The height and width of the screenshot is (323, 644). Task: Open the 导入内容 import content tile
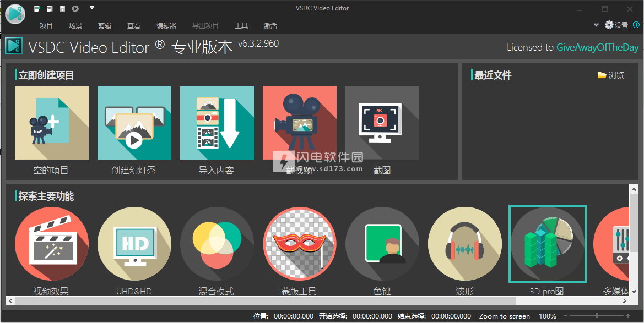(217, 123)
